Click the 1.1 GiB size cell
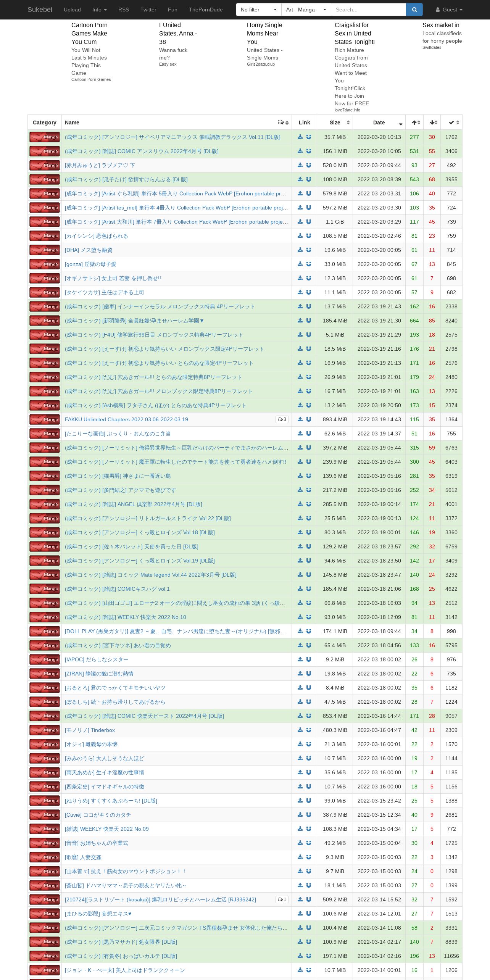Viewport: 490px width, 980px height. click(335, 222)
